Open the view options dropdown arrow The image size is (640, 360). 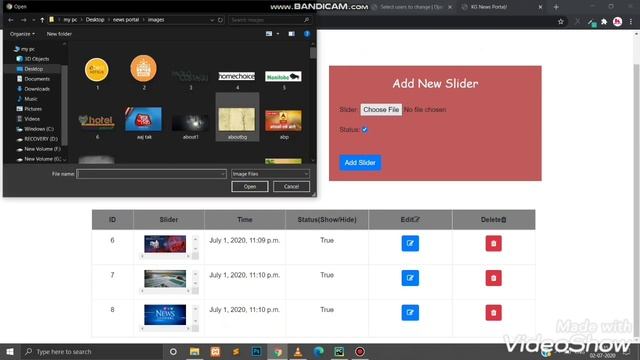(x=278, y=34)
